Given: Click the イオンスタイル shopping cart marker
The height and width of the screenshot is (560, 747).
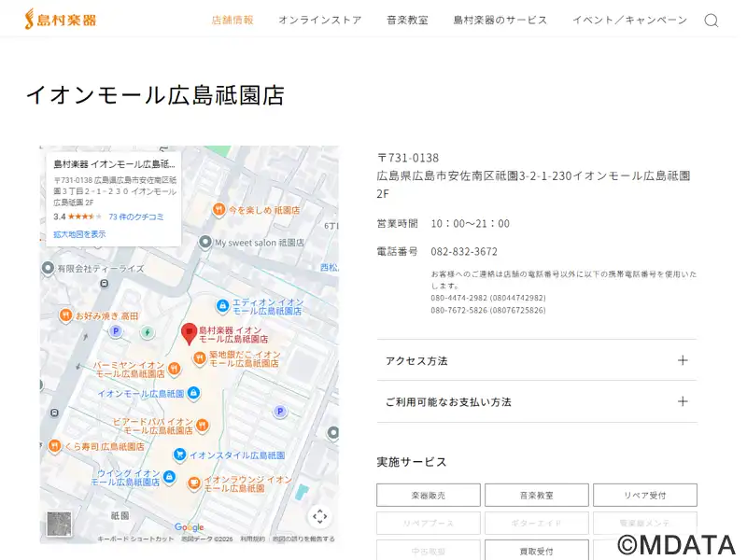Looking at the screenshot, I should click(178, 455).
